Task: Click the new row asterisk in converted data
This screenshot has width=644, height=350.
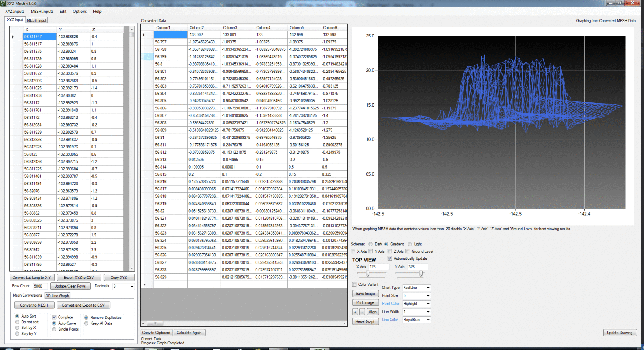Action: 144,285
